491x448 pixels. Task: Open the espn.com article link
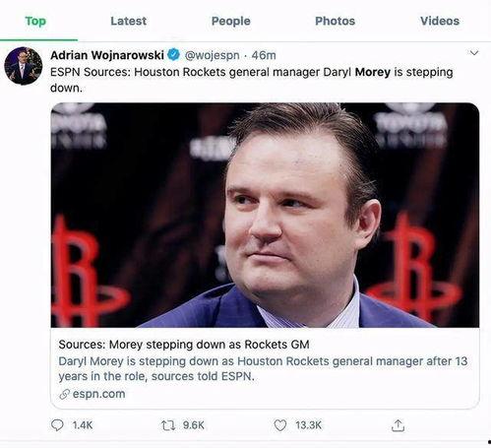tap(98, 394)
